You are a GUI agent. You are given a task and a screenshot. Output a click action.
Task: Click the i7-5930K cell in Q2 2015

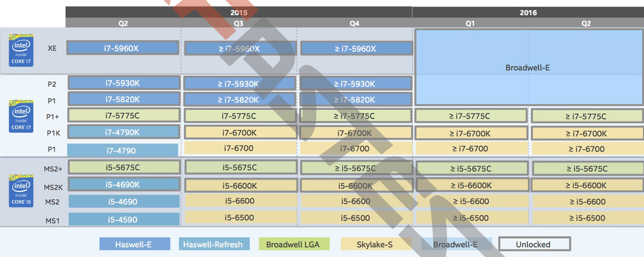coord(124,83)
